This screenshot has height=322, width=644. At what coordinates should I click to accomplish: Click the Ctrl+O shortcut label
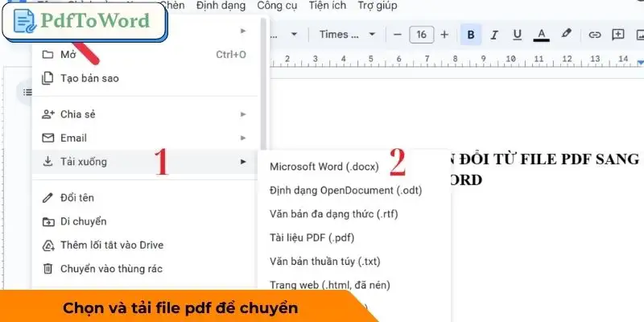pos(231,54)
